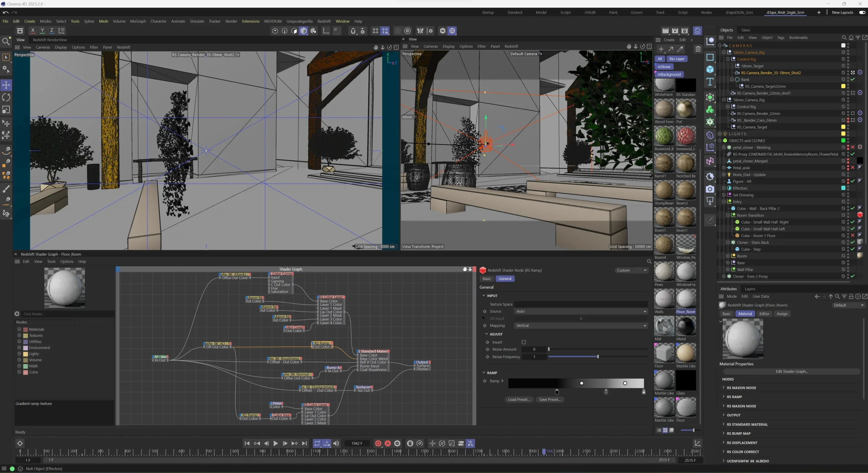The image size is (868, 473).
Task: Add new material with plus icon
Action: 661,49
